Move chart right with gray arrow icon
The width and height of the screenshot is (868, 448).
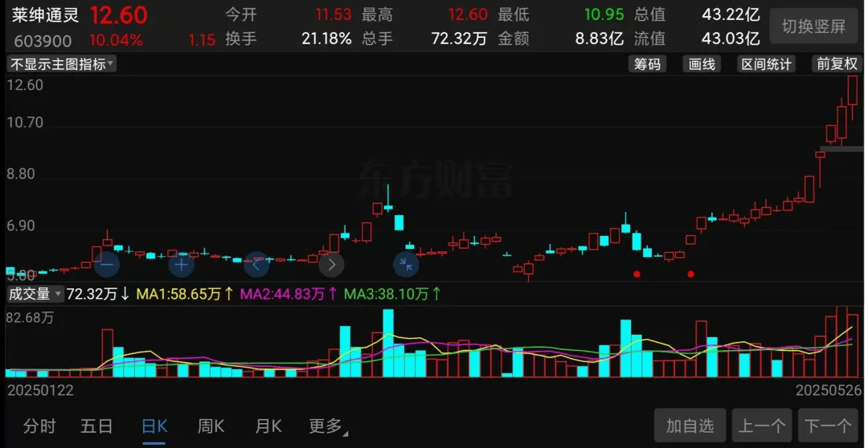tap(331, 264)
